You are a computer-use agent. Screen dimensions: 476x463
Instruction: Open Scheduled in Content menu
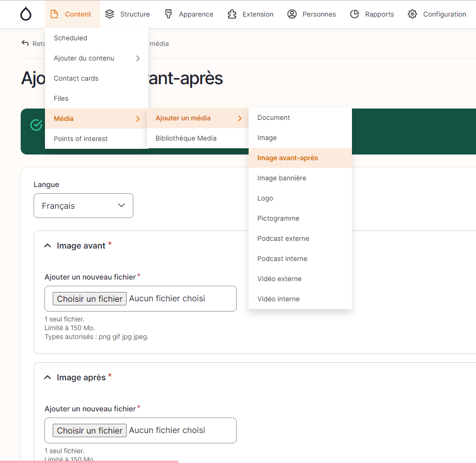tap(71, 38)
